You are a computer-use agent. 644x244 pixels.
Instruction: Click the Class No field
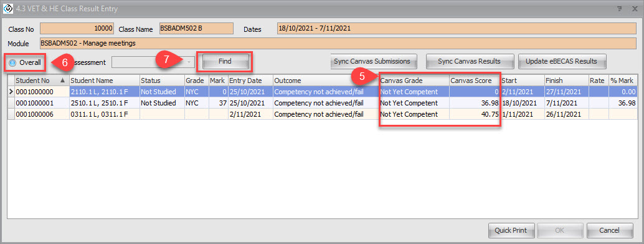[x=77, y=29]
